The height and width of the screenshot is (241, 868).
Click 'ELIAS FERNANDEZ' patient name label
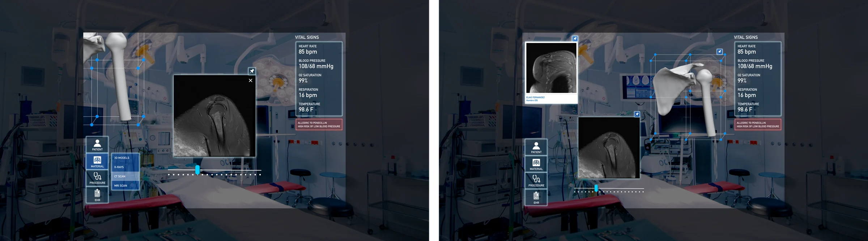535,97
